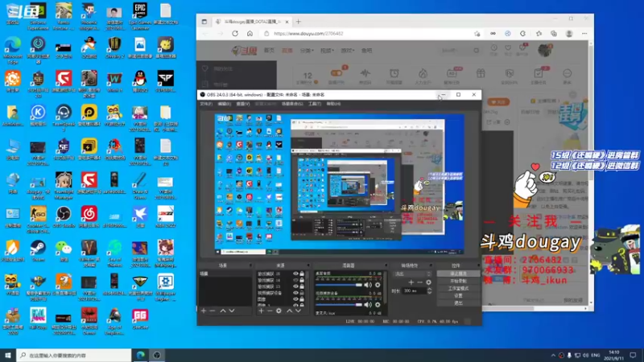Pop out the OBS Sources dock panel
This screenshot has width=644, height=362.
pyautogui.click(x=308, y=265)
